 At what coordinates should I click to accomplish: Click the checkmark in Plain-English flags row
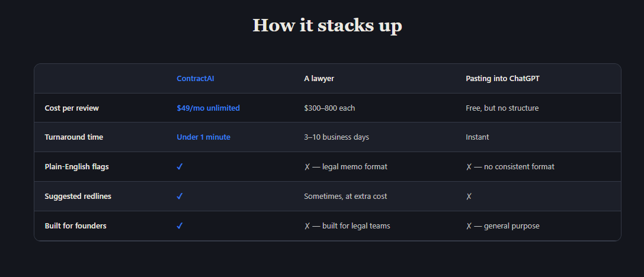point(180,166)
